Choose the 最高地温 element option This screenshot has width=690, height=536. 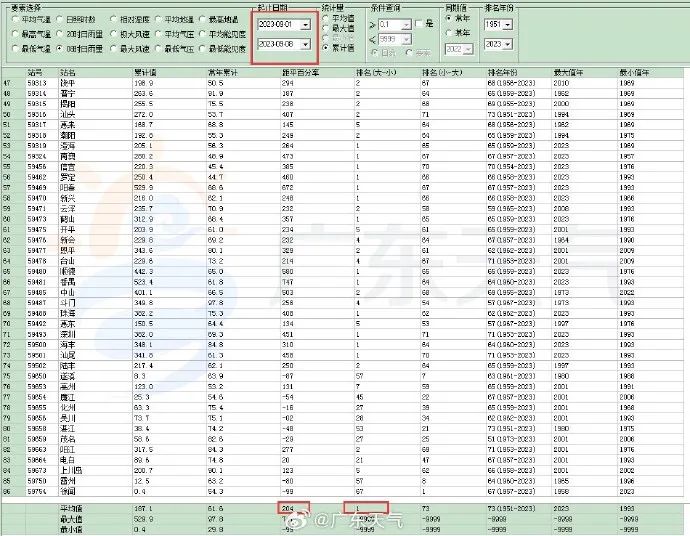(202, 19)
